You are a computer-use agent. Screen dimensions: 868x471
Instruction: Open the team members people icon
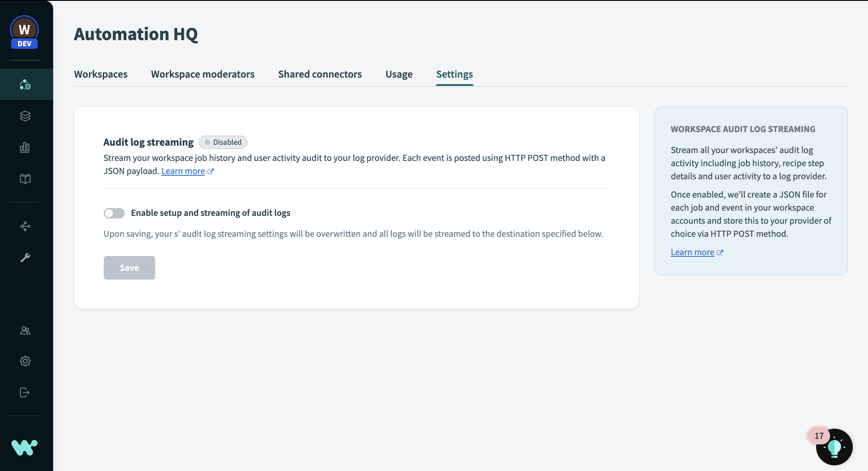pyautogui.click(x=25, y=330)
